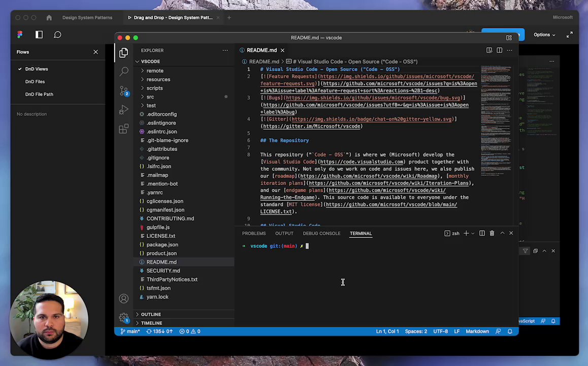Open CONTRIBUTING.md in explorer
The image size is (588, 366).
coord(170,219)
